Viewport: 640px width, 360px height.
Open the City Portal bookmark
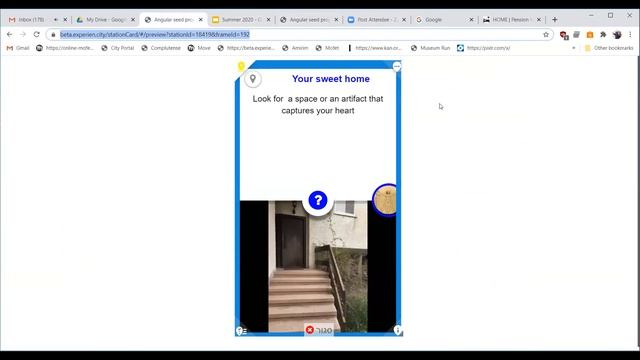118,48
